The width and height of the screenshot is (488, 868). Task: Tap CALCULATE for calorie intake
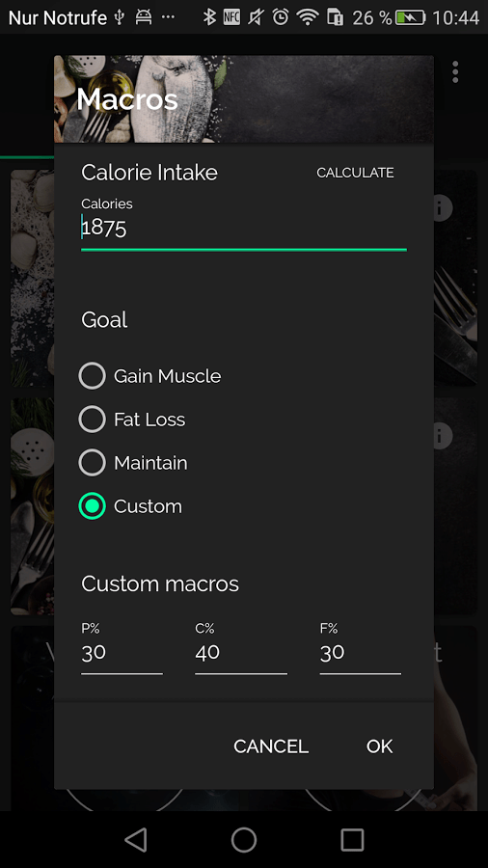(355, 173)
